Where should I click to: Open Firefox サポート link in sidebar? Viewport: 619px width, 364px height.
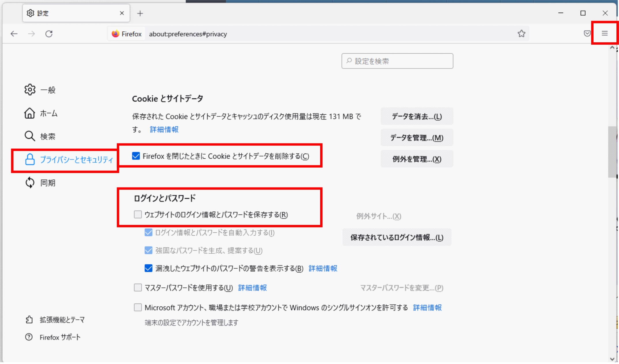coord(53,337)
